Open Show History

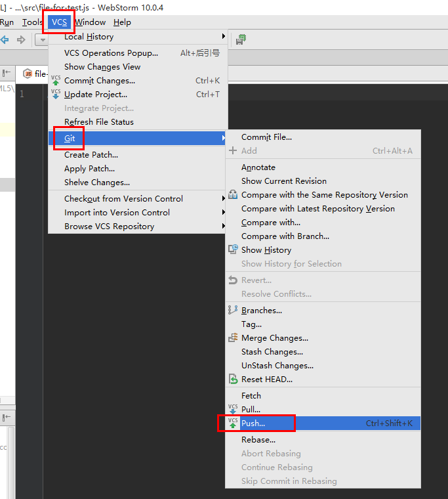(x=323, y=249)
